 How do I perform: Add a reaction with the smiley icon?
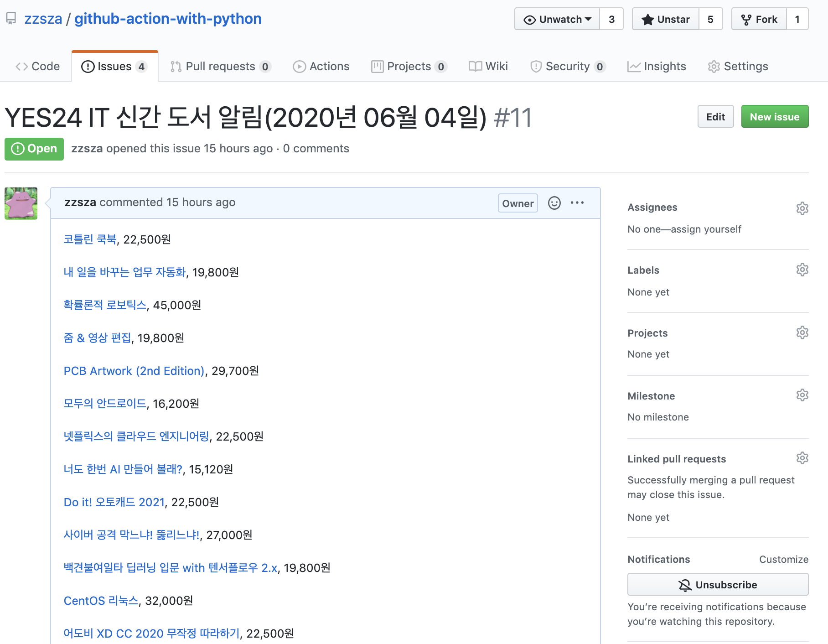click(x=554, y=203)
